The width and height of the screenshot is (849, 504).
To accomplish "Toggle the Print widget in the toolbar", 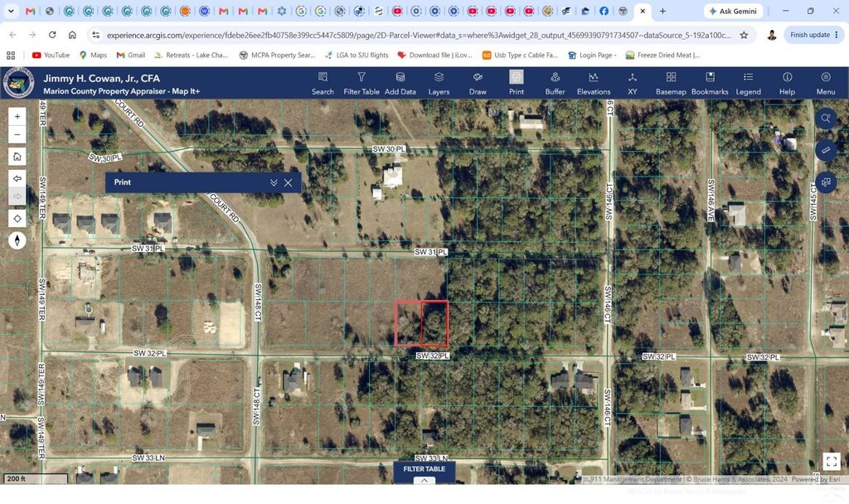I will 516,84.
